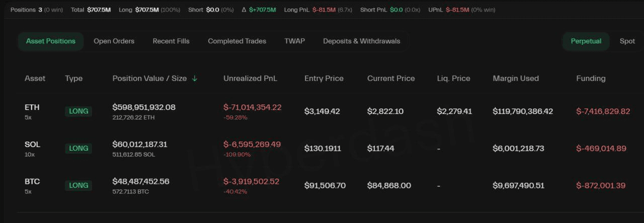Screen dimensions: 644x223
Task: Click the Funding column header
Action: 591,78
